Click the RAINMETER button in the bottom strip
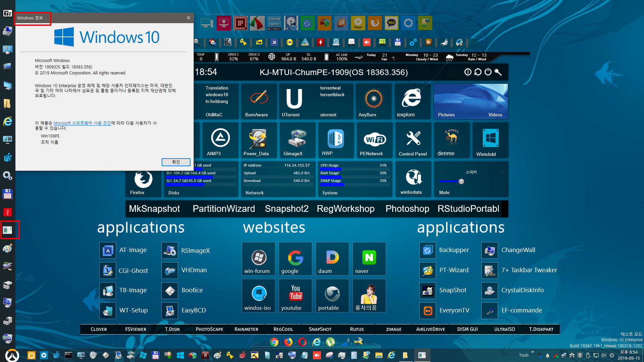The width and height of the screenshot is (644, 362). click(246, 329)
